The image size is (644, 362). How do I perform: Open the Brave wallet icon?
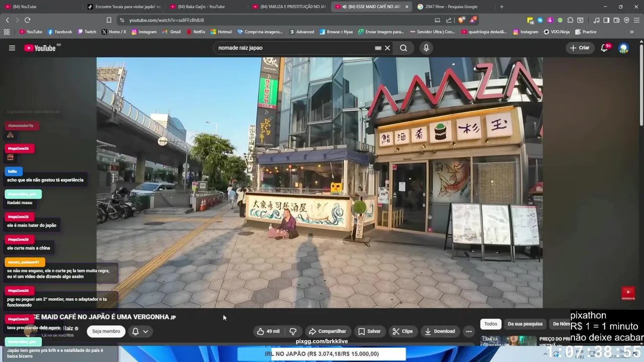(616, 20)
